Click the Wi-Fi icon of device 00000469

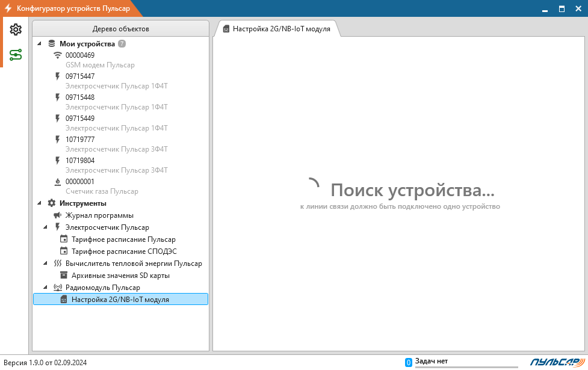[x=57, y=55]
